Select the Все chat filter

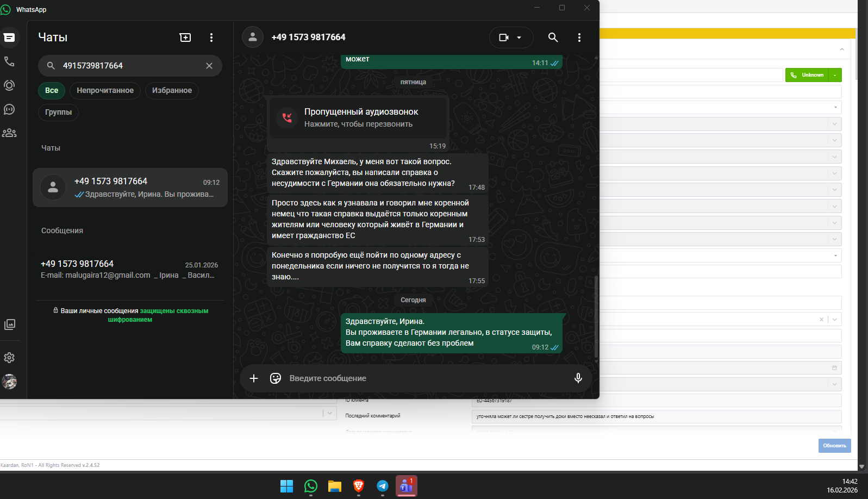[x=52, y=90]
